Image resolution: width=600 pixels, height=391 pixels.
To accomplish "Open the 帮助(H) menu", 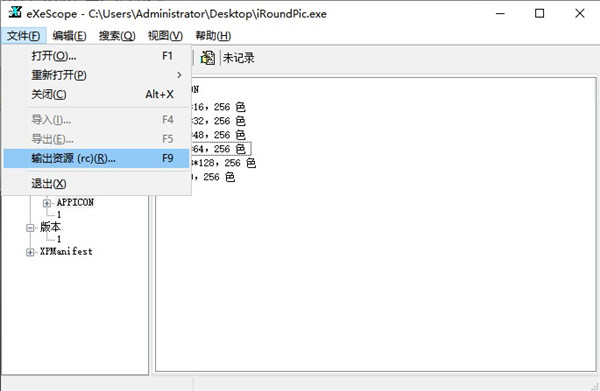I will pyautogui.click(x=213, y=36).
